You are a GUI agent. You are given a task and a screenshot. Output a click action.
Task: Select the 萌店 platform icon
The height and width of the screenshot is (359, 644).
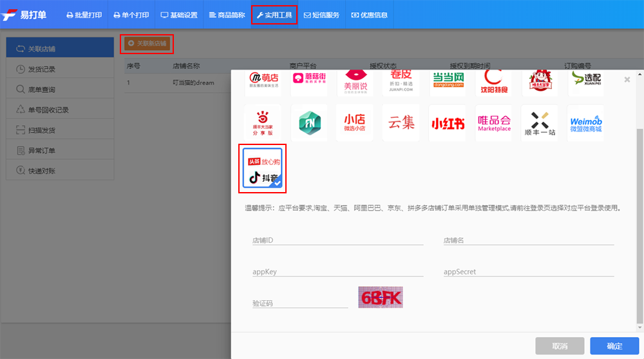tap(263, 82)
